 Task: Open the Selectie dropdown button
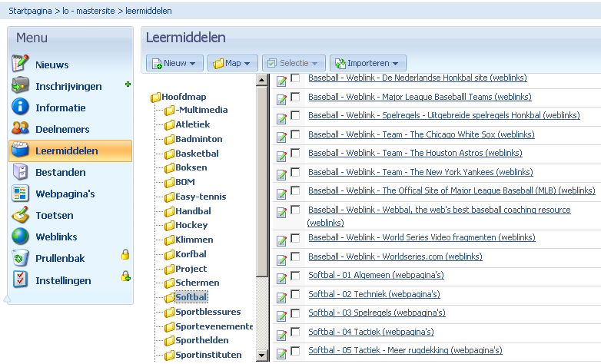coord(294,63)
